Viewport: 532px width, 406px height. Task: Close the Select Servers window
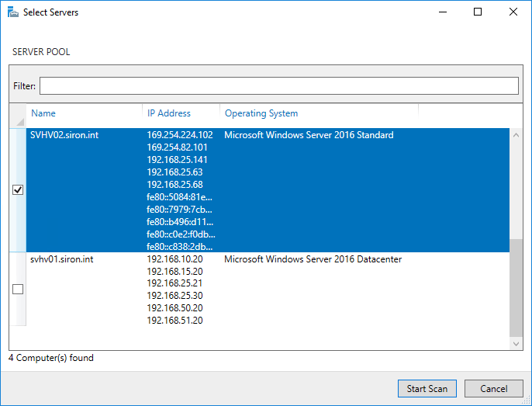pyautogui.click(x=513, y=12)
